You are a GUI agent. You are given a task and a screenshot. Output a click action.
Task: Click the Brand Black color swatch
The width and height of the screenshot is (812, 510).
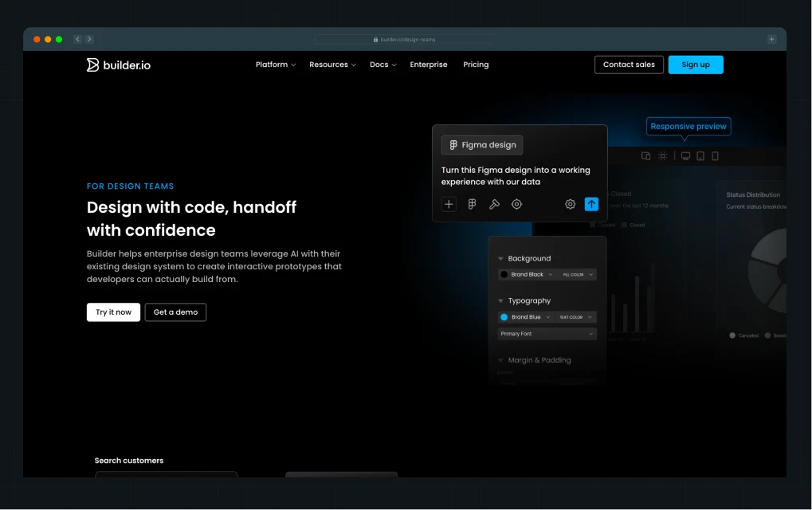[x=504, y=274]
